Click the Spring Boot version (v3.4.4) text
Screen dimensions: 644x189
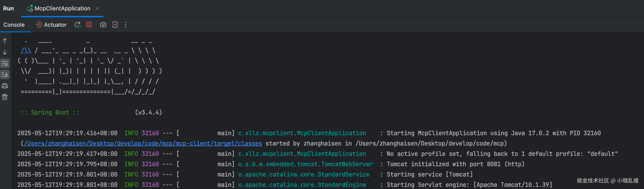click(x=148, y=112)
